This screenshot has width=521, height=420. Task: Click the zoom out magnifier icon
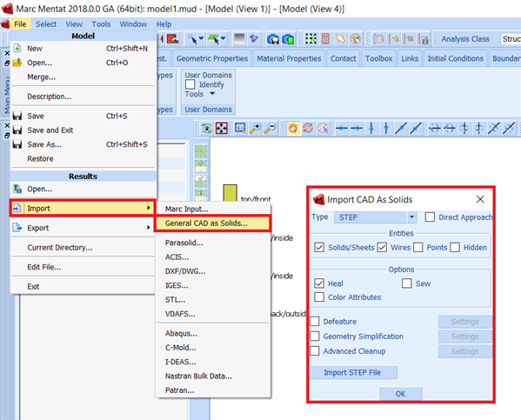point(271,128)
